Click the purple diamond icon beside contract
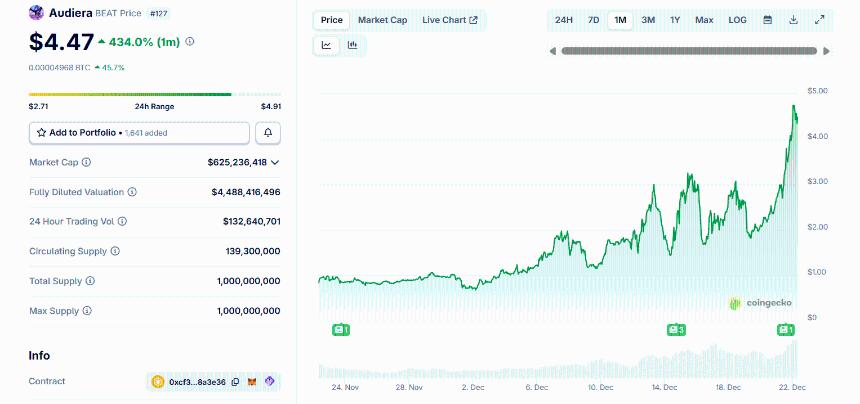The width and height of the screenshot is (860, 404). [269, 381]
